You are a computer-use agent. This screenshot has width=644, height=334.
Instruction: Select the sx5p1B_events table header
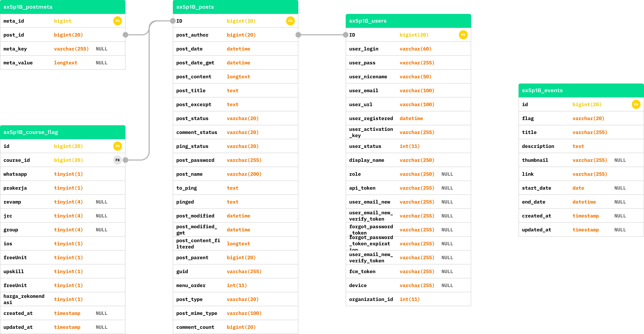[x=581, y=90]
